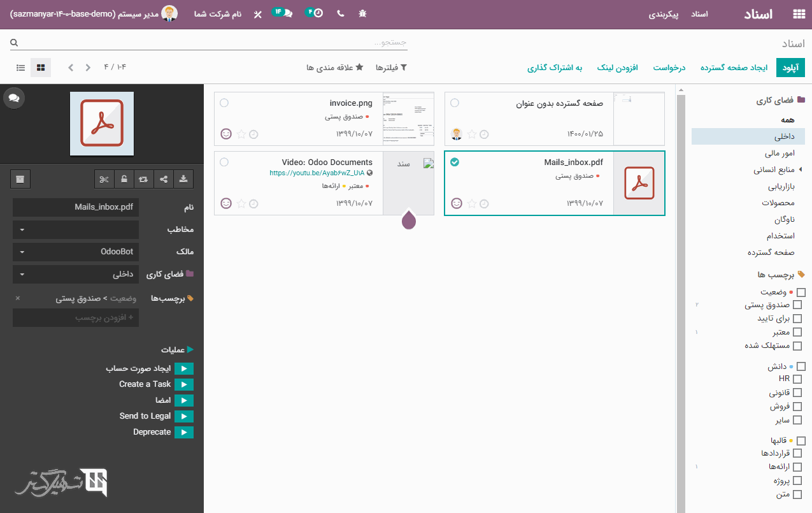The height and width of the screenshot is (513, 812).
Task: Open the مالک OdooBot dropdown
Action: (x=76, y=252)
